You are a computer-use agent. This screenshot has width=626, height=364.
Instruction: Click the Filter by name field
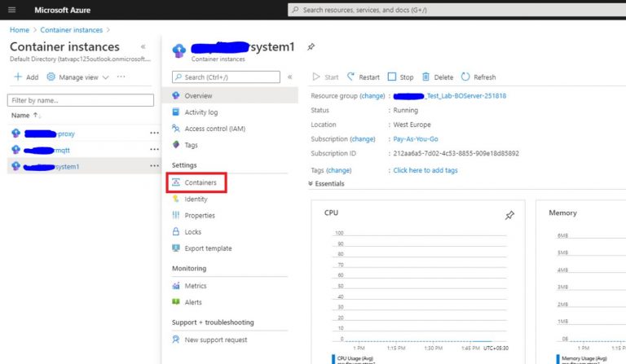point(80,100)
